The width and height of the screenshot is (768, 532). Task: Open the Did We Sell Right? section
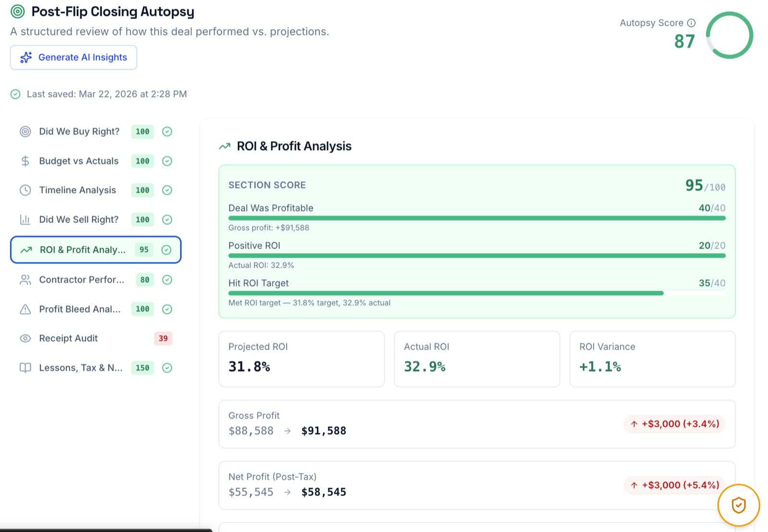[x=96, y=220]
